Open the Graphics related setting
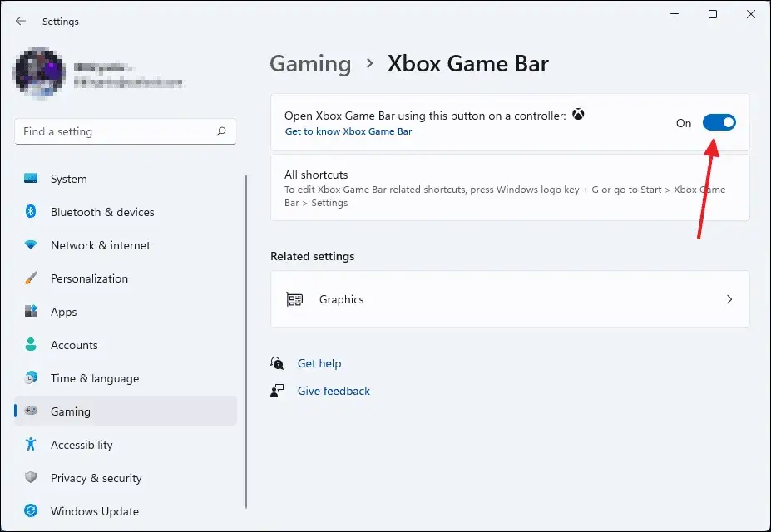The image size is (771, 532). [510, 299]
